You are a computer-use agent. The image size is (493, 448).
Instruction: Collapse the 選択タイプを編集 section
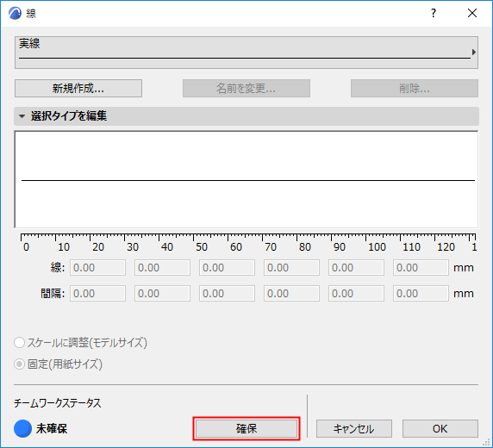(x=22, y=116)
